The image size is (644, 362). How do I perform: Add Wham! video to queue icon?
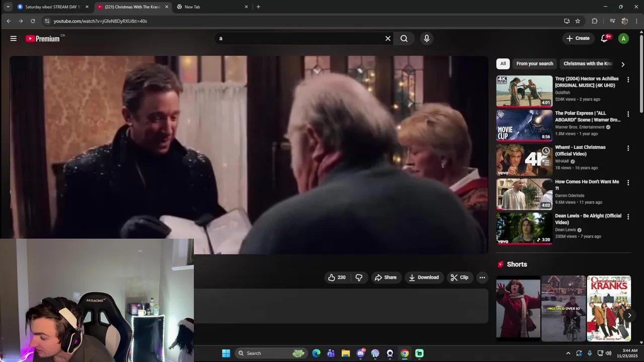(x=546, y=162)
